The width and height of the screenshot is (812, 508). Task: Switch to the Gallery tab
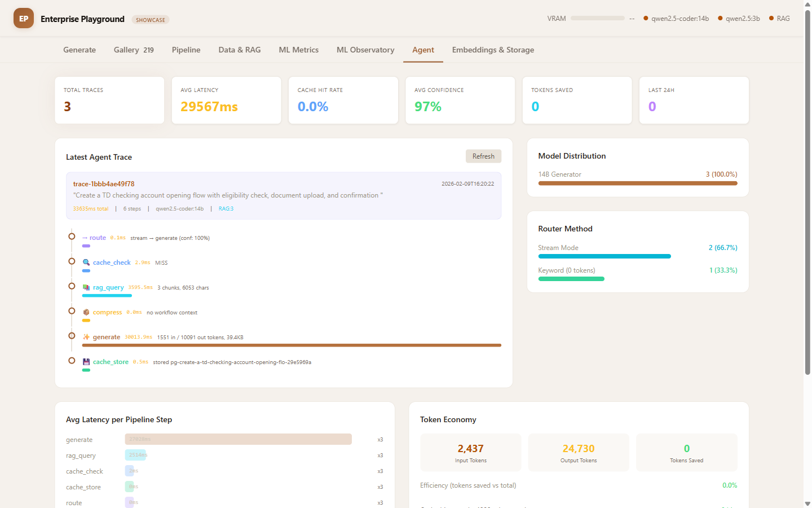134,50
